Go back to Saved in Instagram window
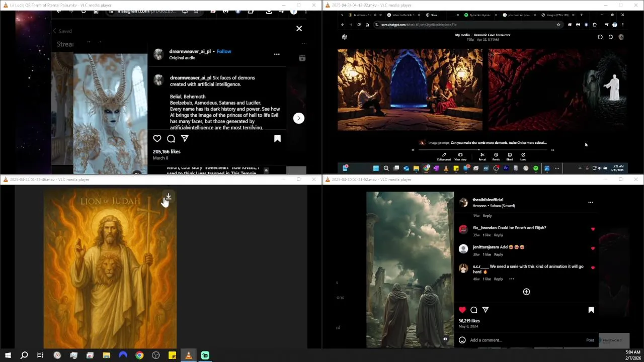This screenshot has width=644, height=362. click(x=62, y=31)
